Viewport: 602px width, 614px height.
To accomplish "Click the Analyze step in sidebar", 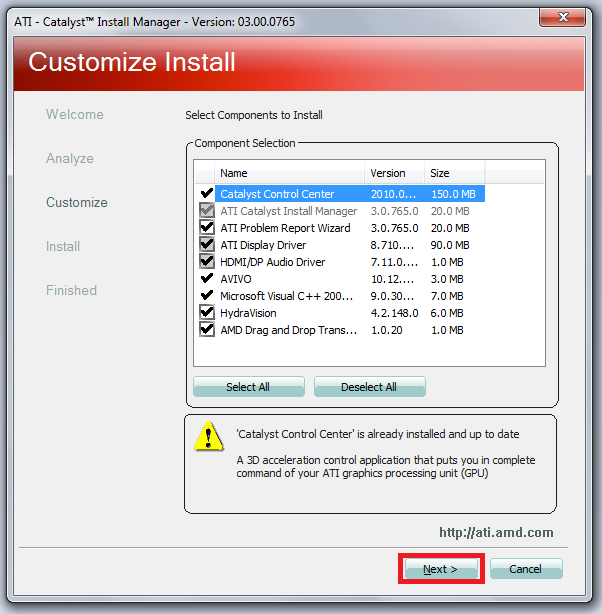I will pyautogui.click(x=70, y=158).
